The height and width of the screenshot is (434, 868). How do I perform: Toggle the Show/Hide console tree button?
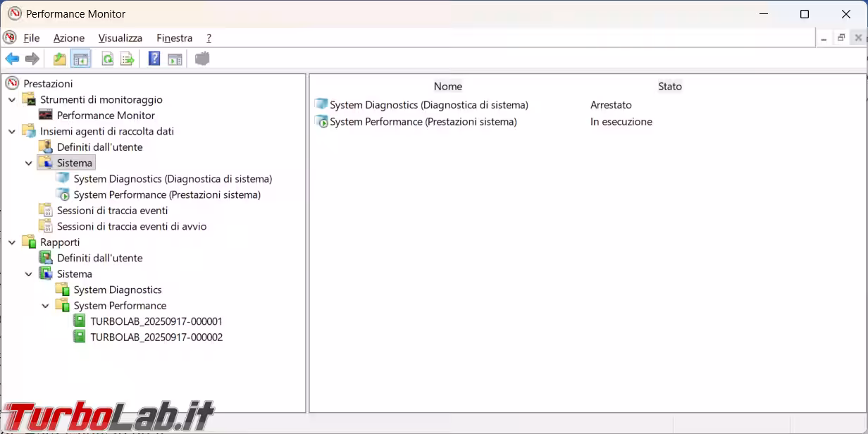click(81, 59)
